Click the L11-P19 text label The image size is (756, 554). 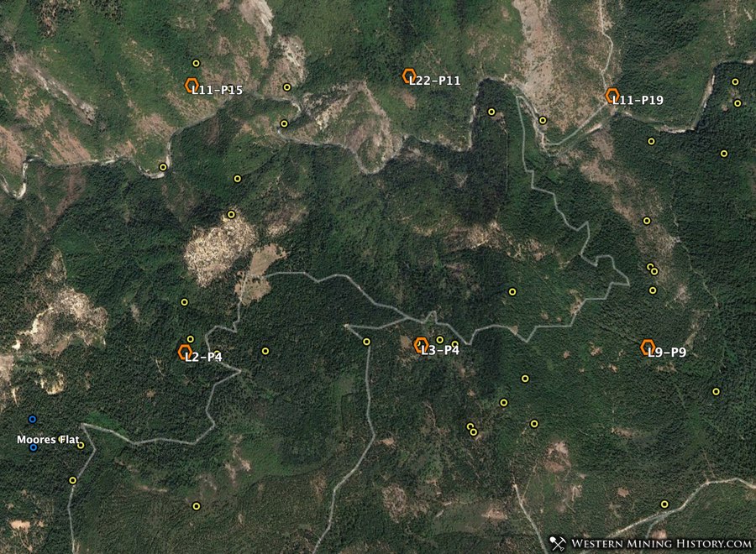638,100
